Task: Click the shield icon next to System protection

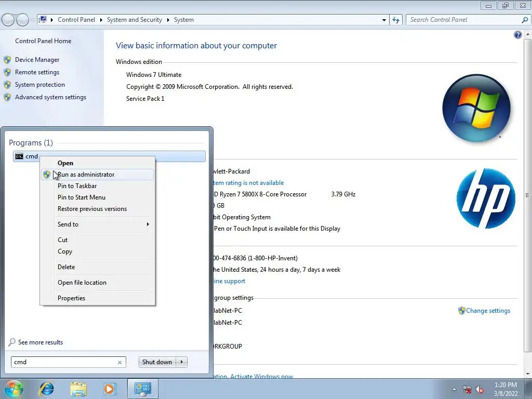Action: 7,85
